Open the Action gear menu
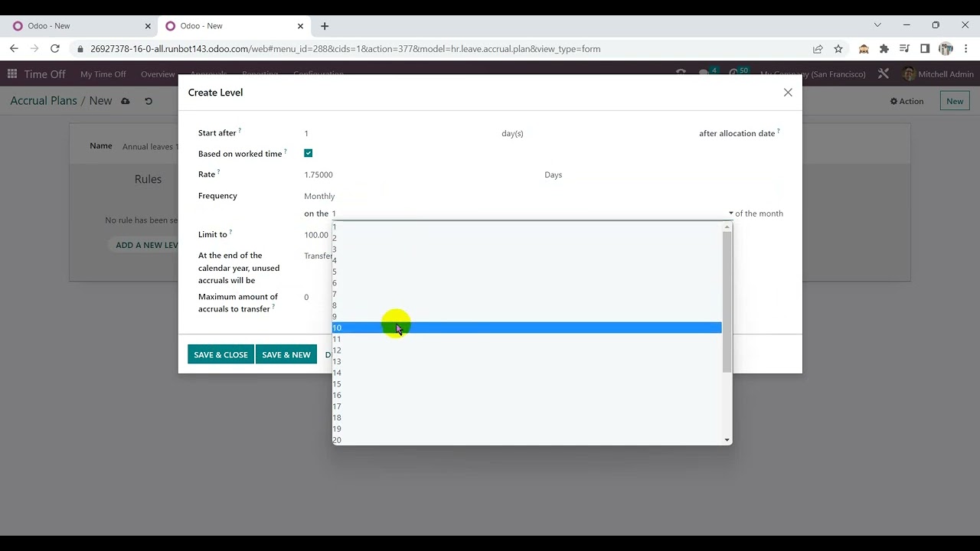Screen dimensions: 980x551 pos(906,101)
